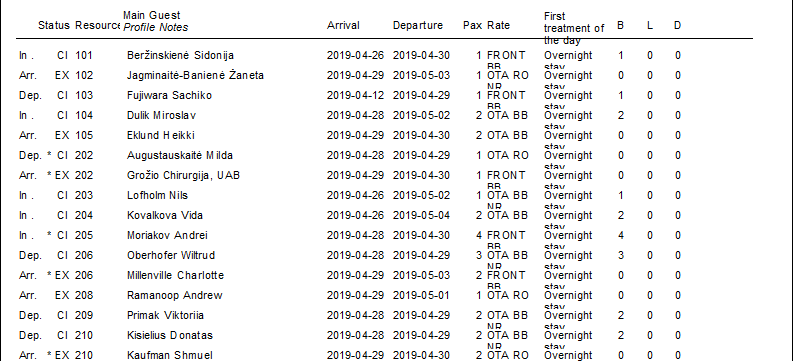The image size is (793, 361).
Task: Click Ramanoop Andrew guest name
Action: pyautogui.click(x=174, y=295)
